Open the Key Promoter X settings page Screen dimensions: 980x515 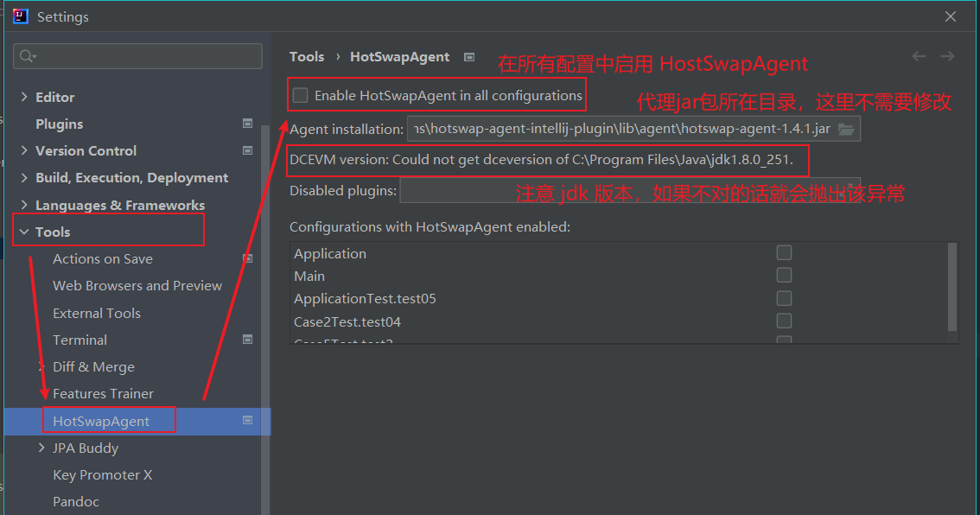(102, 474)
